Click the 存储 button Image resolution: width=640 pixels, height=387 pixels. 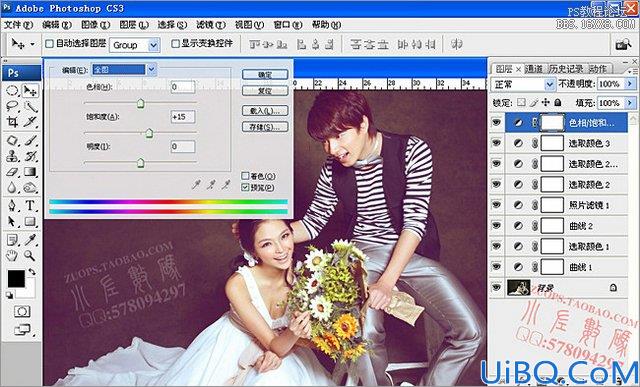[265, 127]
